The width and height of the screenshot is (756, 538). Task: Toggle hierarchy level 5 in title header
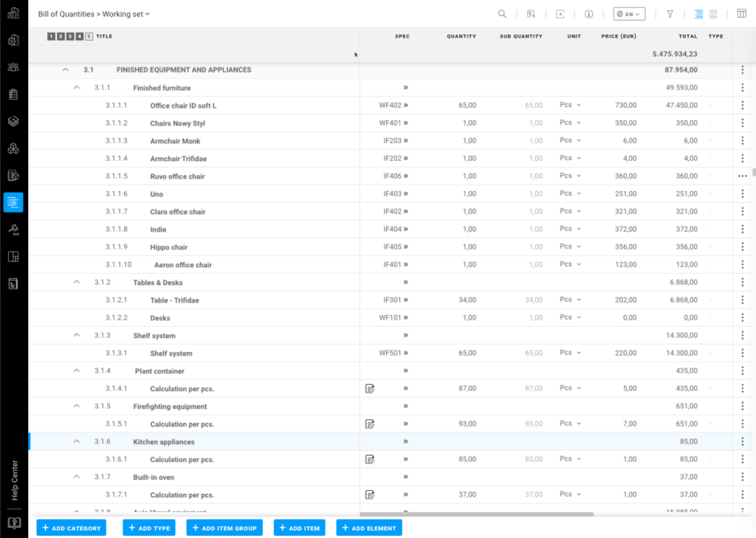click(89, 36)
